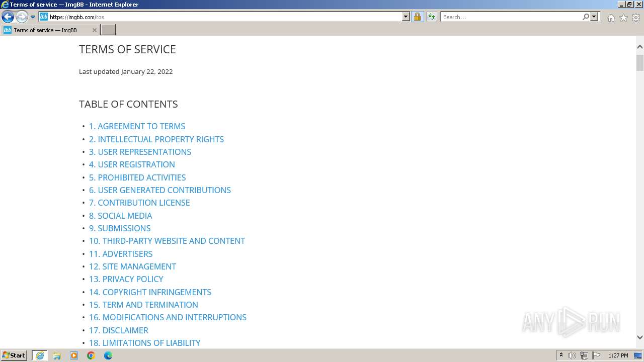644x362 pixels.
Task: Open link 5. PROHIBITED ACTIVITIES
Action: (x=137, y=177)
